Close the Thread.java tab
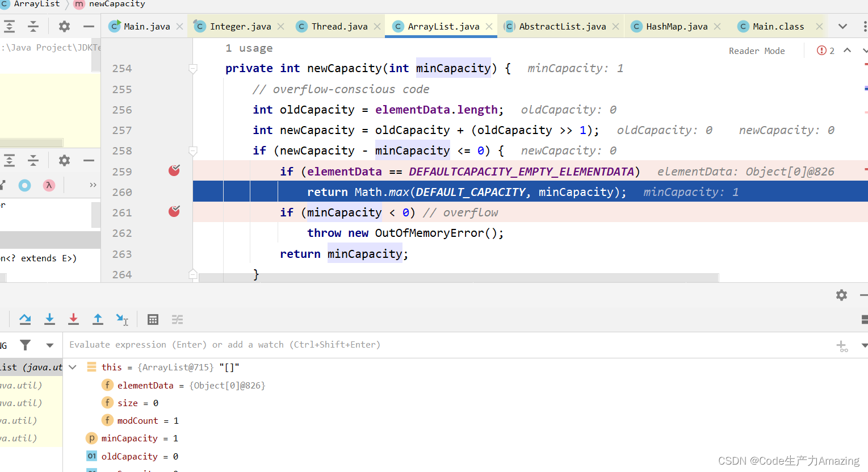Viewport: 868px width, 472px height. [x=377, y=27]
